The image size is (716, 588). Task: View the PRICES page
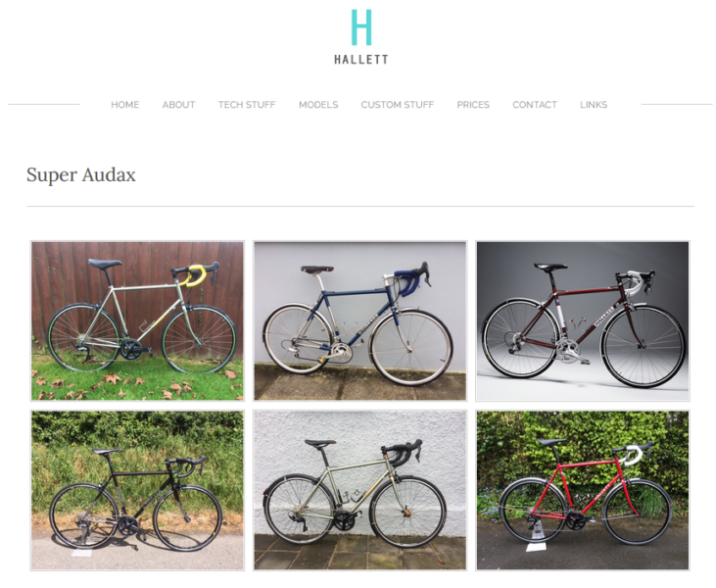point(473,105)
